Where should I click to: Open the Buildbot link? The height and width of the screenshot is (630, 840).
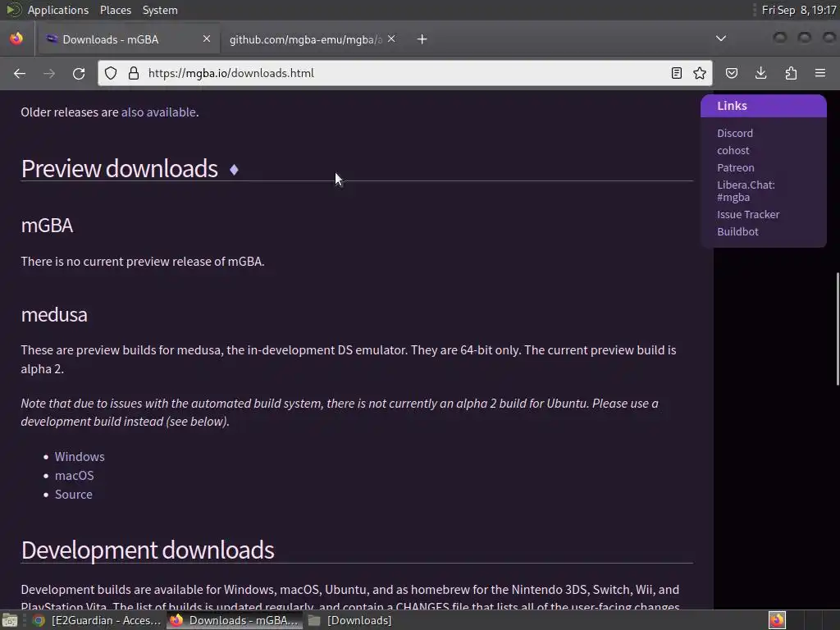(737, 231)
